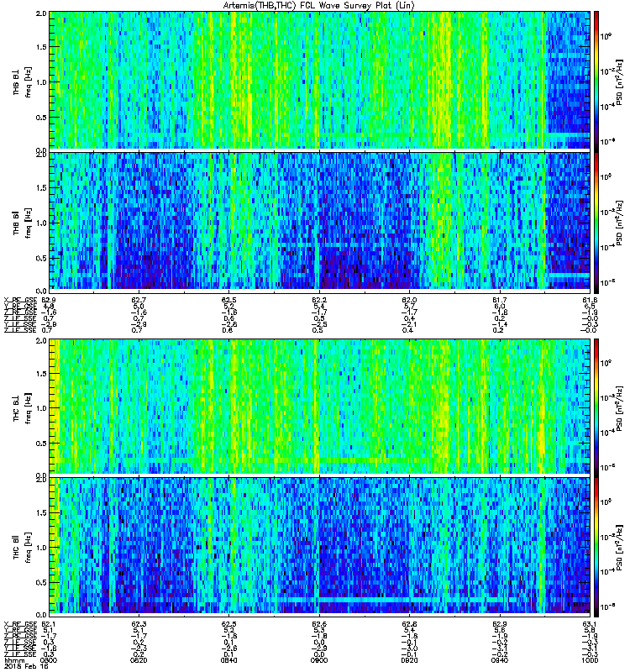Click the 1.5 frequency tick of the THB B∥ panel

pos(41,187)
